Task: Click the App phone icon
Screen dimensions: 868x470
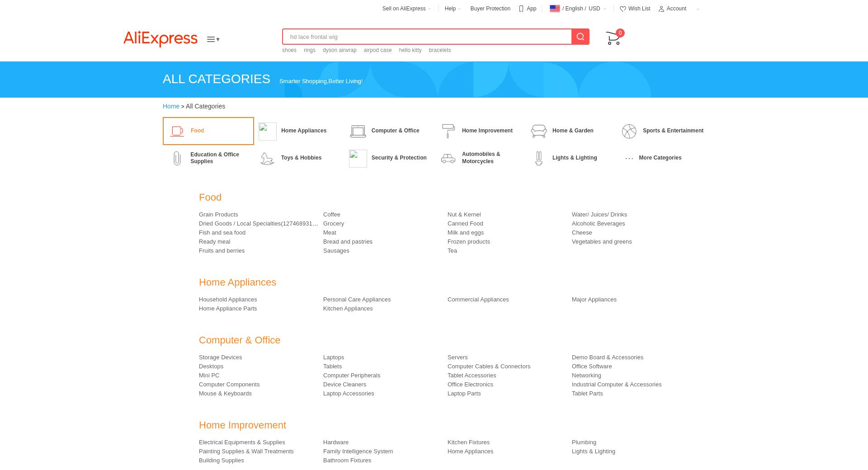Action: pos(521,9)
